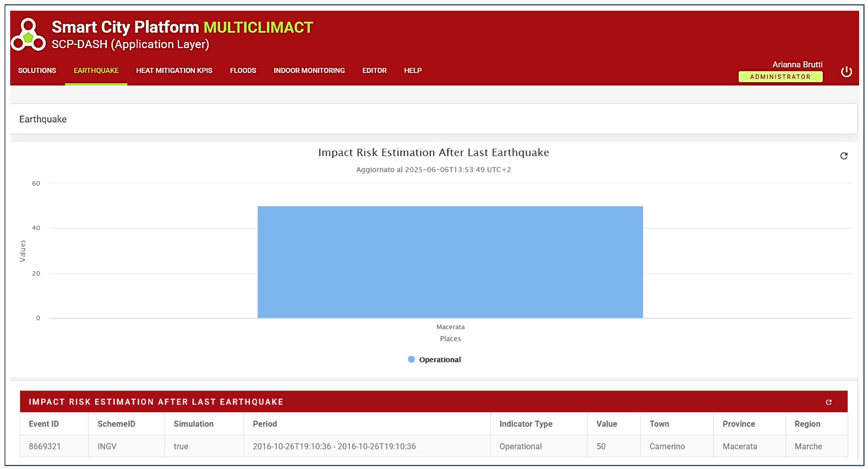
Task: Open the Solutions menu
Action: [37, 71]
